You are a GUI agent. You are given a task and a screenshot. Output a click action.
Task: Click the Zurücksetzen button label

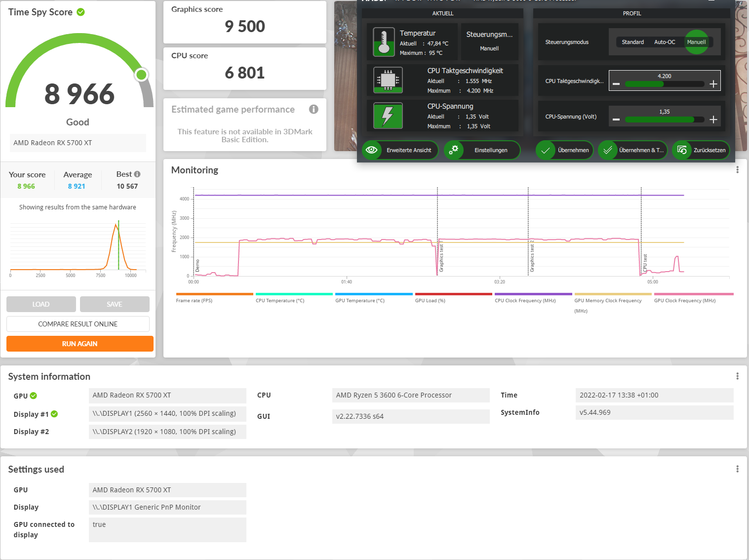(x=710, y=150)
